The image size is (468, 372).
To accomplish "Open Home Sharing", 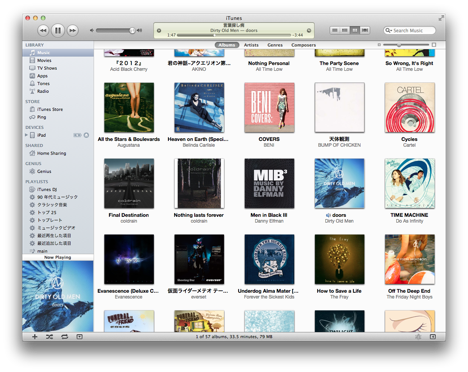I will pos(58,153).
